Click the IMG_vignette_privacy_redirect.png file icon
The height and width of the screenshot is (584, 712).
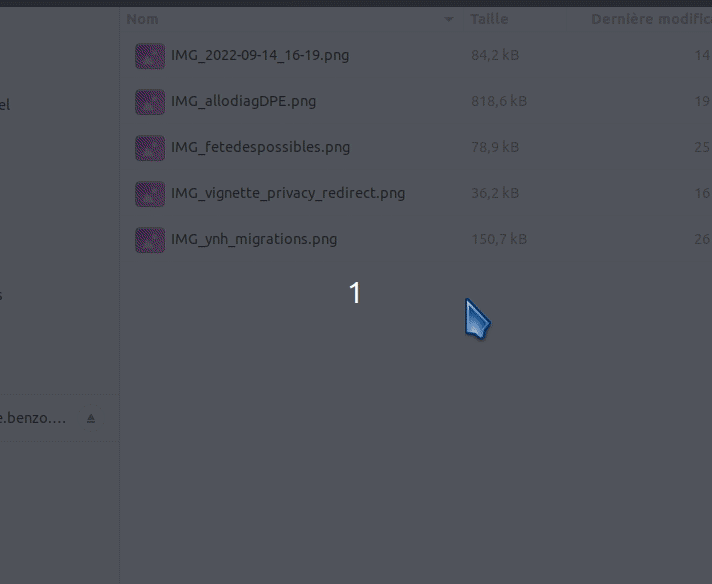click(150, 194)
